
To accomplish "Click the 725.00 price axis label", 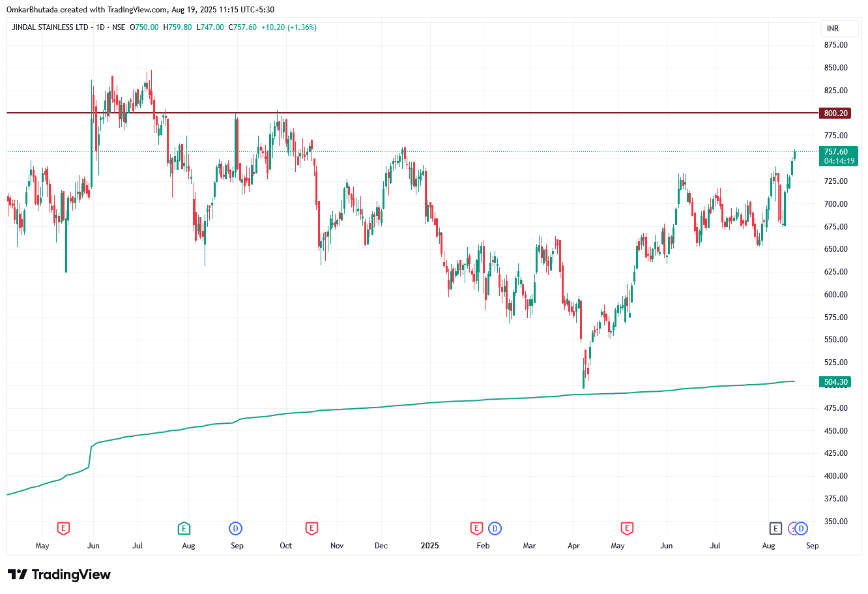I will tap(836, 181).
